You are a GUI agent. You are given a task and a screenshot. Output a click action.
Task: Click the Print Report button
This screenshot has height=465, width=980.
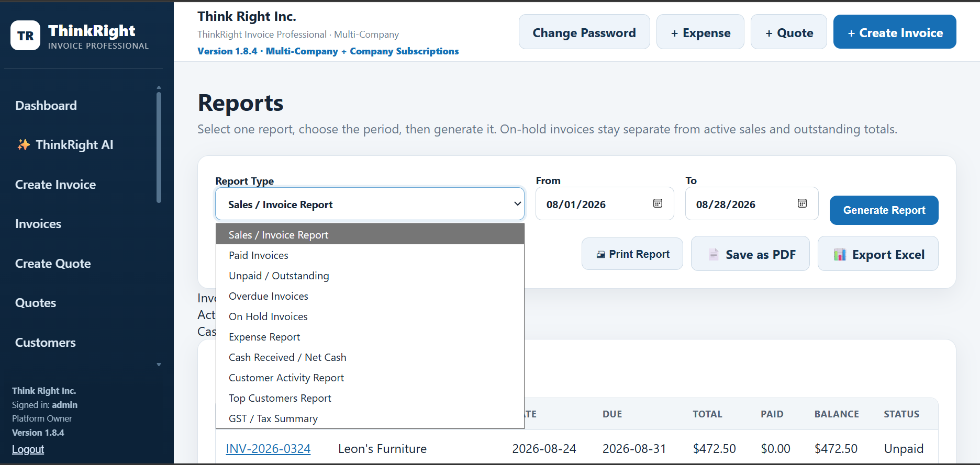[x=632, y=254]
